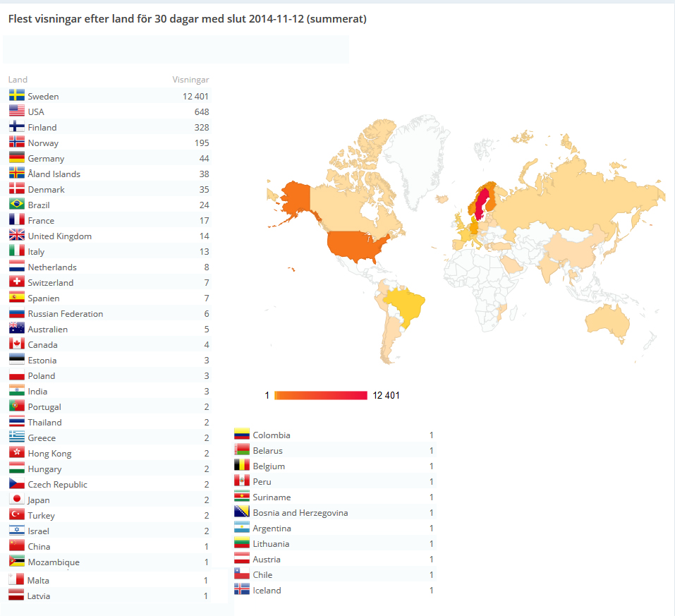Select the Brazil flag icon

click(17, 204)
